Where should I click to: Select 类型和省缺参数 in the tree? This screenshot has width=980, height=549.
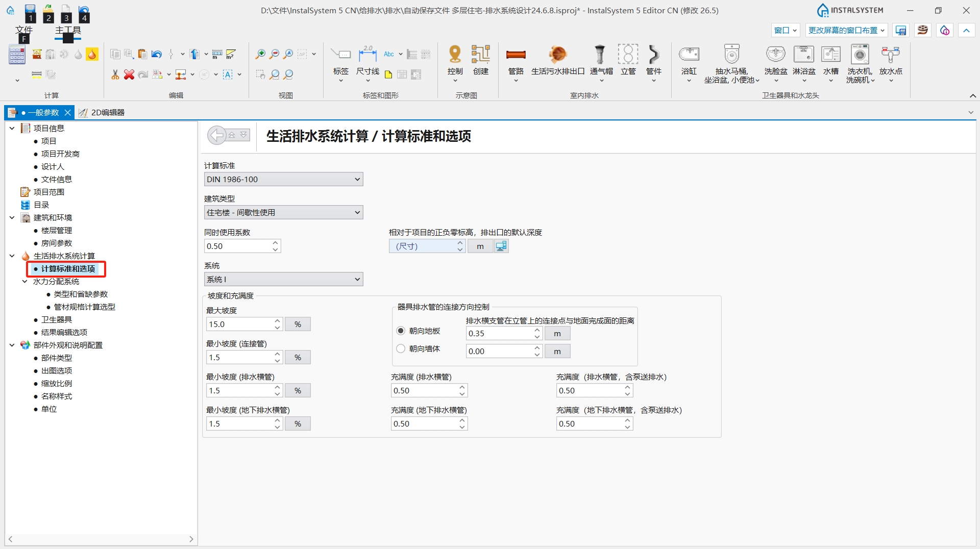click(x=81, y=294)
